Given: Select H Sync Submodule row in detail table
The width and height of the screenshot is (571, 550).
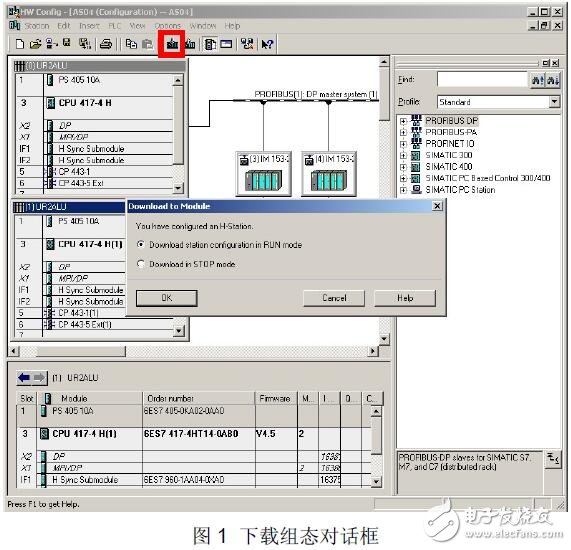Looking at the screenshot, I should point(194,480).
